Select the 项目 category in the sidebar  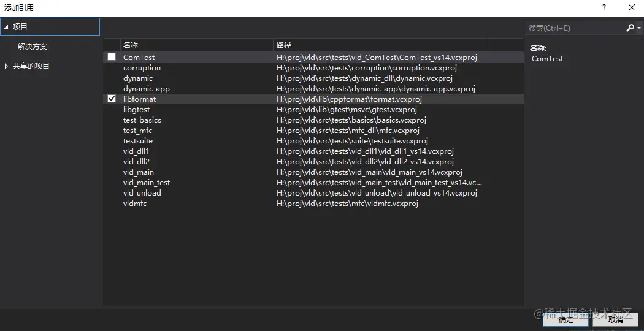[x=21, y=27]
